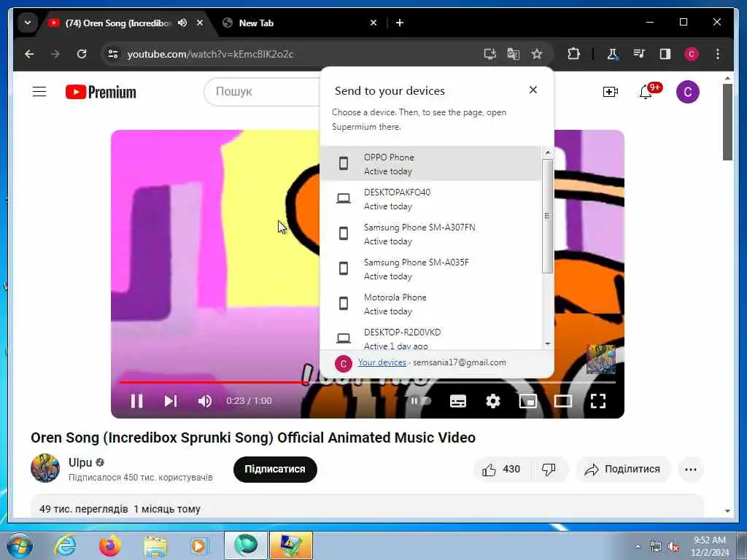Skip to the next video
747x560 pixels.
pos(171,401)
